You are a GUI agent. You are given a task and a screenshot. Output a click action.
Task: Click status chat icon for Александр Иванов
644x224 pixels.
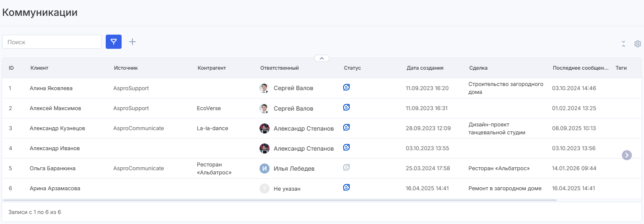click(346, 148)
